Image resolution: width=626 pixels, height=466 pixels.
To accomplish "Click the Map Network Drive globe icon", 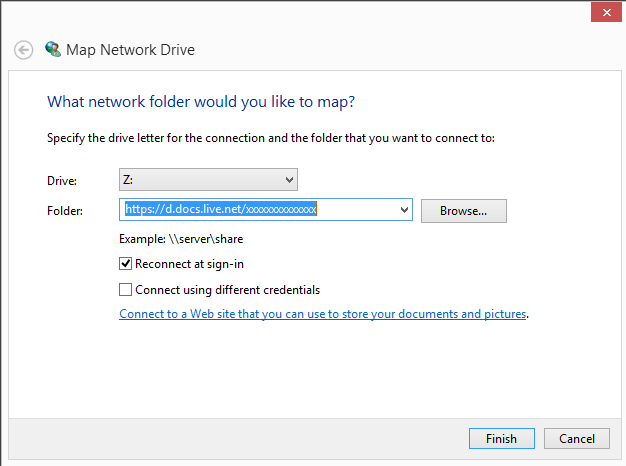I will click(x=53, y=50).
